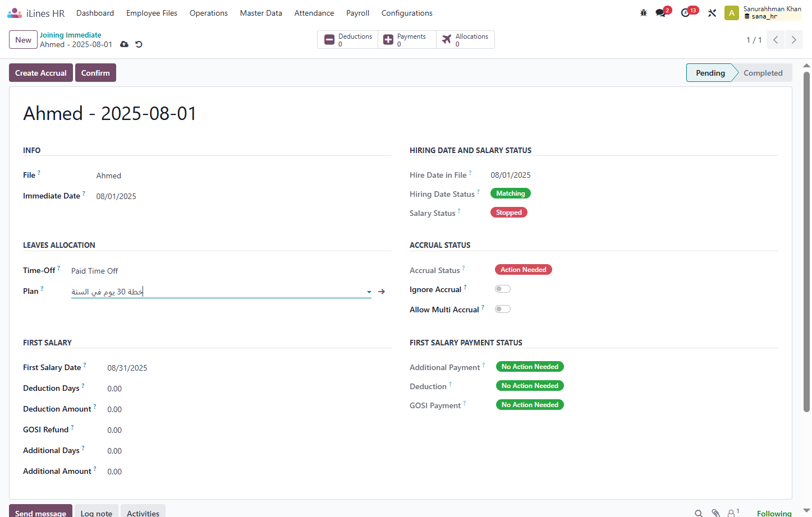The image size is (812, 517).
Task: Click the user avatar letter A
Action: [x=732, y=13]
